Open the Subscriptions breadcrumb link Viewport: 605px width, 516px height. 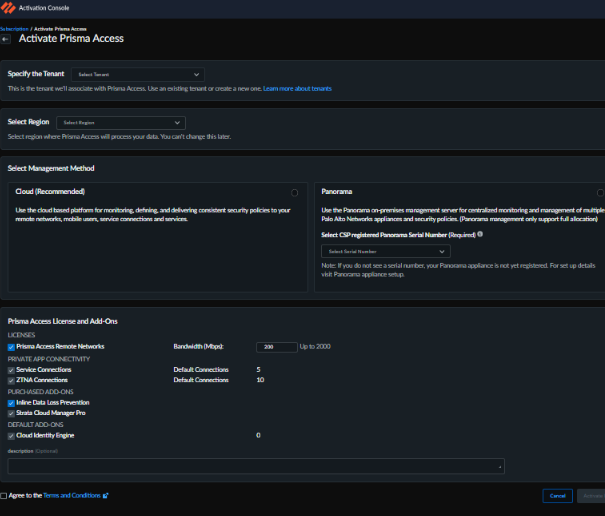(13, 28)
